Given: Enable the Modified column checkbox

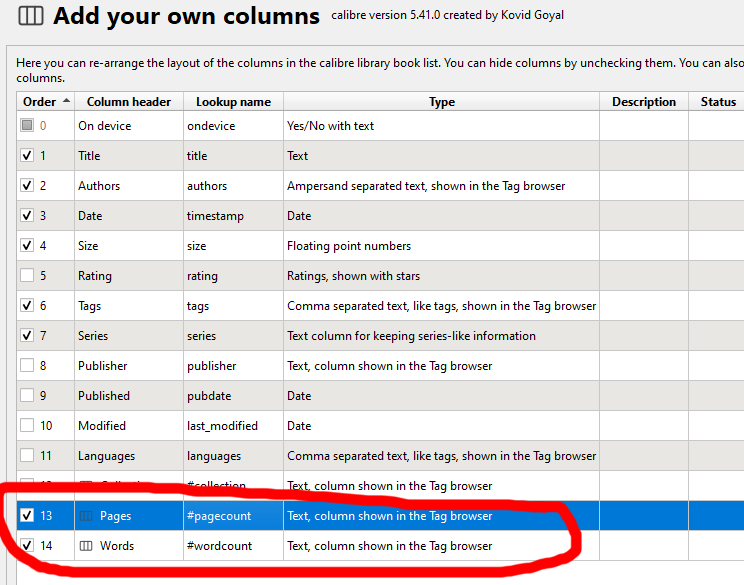Looking at the screenshot, I should [27, 425].
